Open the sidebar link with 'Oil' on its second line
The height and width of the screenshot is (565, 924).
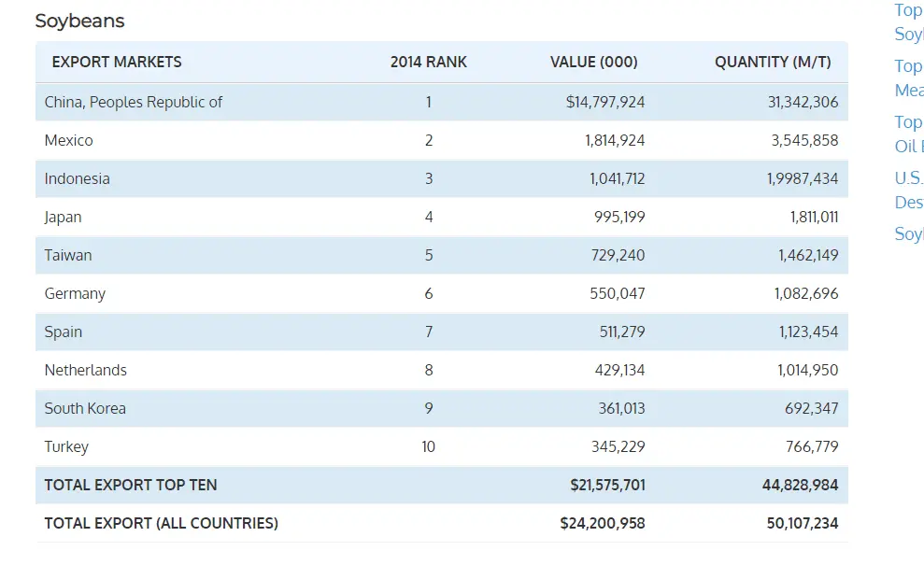[x=908, y=134]
